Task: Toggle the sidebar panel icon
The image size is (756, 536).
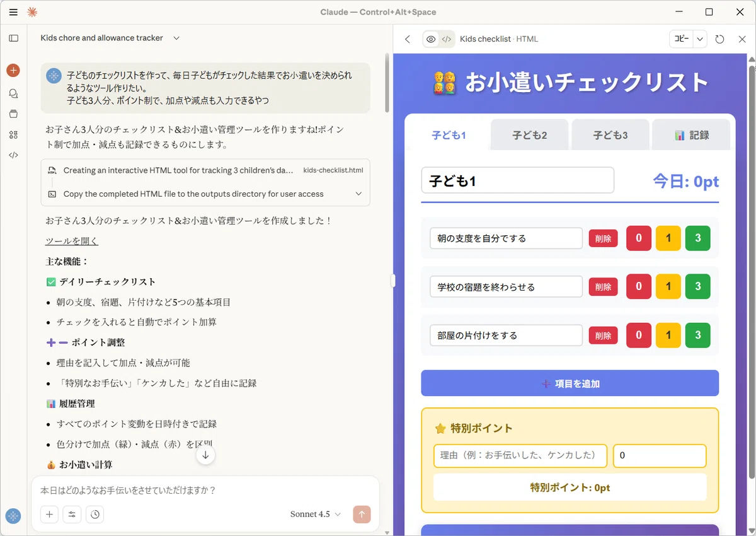Action: (13, 38)
